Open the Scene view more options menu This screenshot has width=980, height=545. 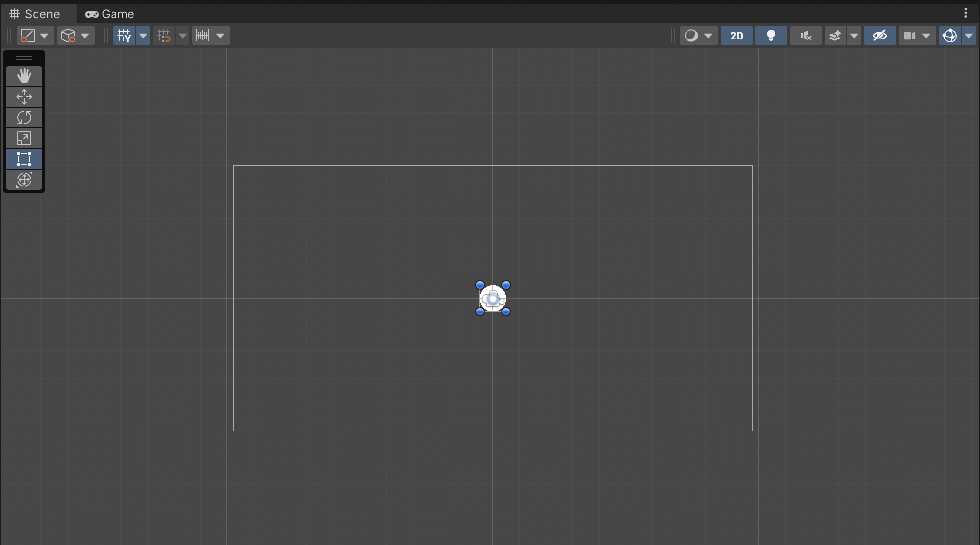click(x=966, y=13)
